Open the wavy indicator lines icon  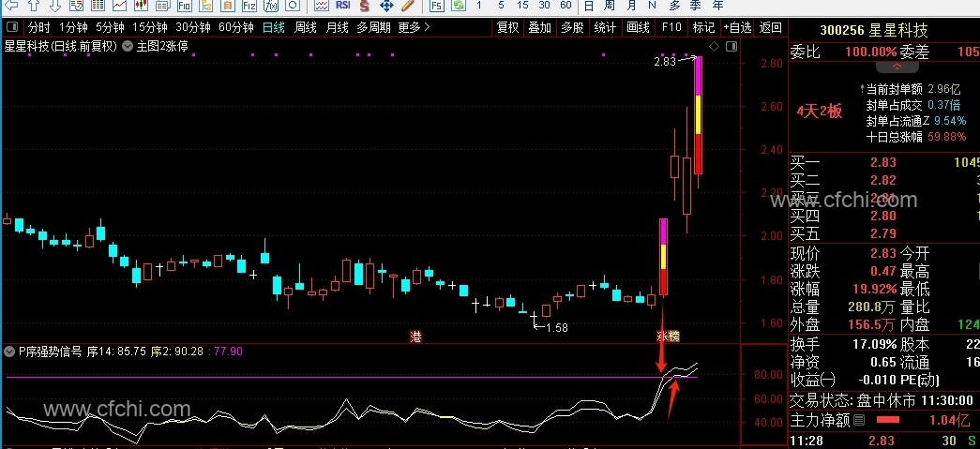point(322,6)
